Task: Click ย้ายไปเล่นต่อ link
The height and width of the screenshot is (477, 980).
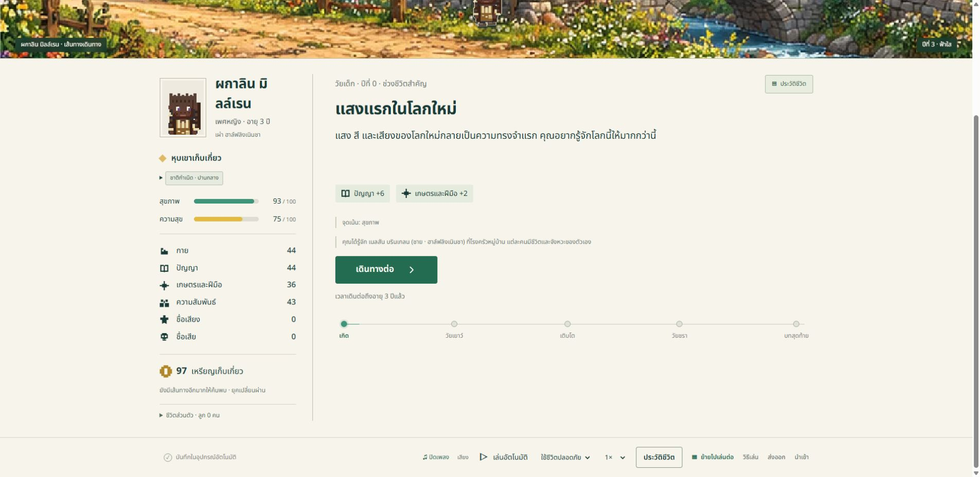Action: pos(712,457)
